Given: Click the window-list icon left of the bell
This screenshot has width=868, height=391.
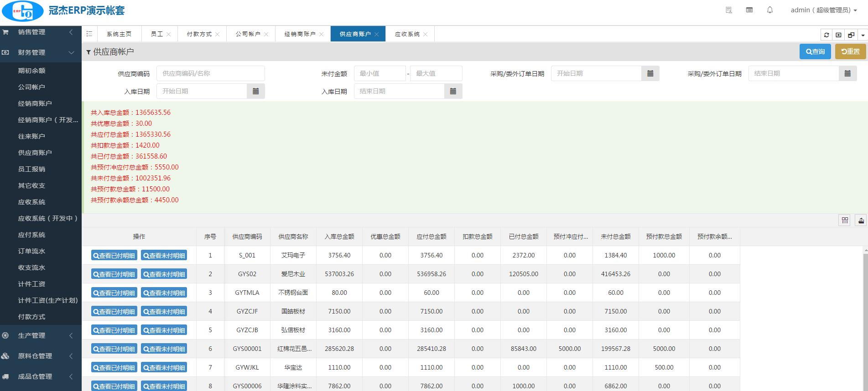Looking at the screenshot, I should [749, 10].
